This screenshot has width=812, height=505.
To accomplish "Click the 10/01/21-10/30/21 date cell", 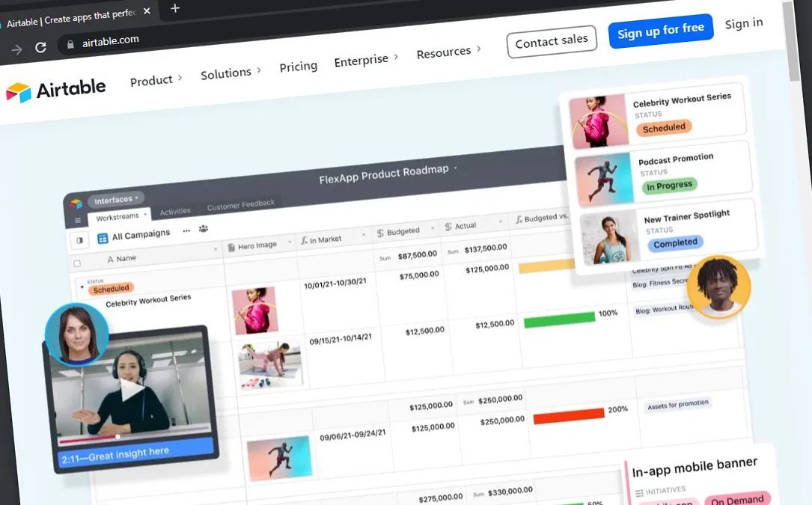I will coord(335,284).
